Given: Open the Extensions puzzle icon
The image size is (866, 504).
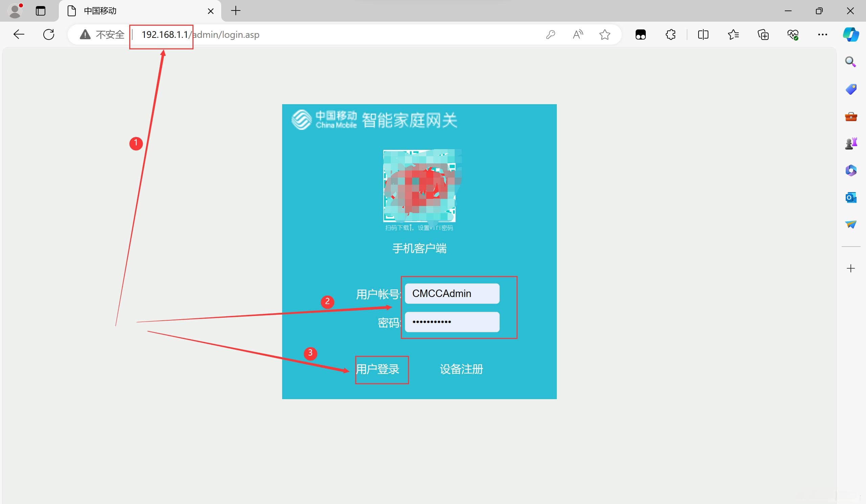Looking at the screenshot, I should click(x=670, y=35).
